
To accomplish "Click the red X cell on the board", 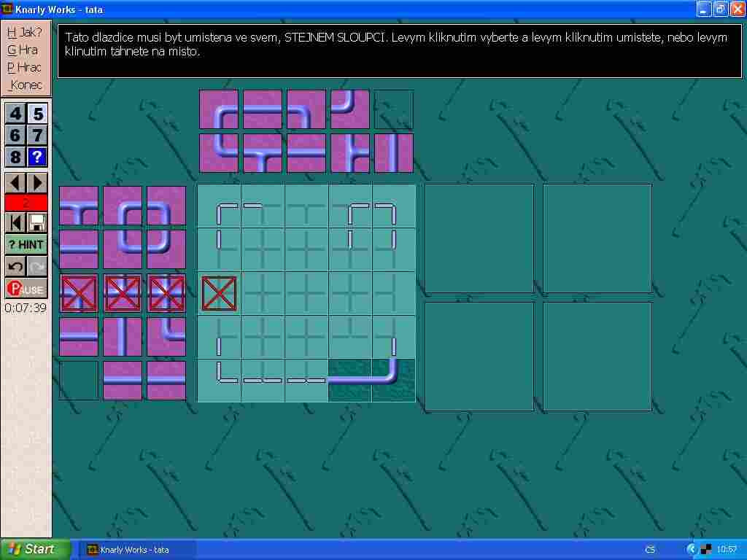I will (x=219, y=294).
